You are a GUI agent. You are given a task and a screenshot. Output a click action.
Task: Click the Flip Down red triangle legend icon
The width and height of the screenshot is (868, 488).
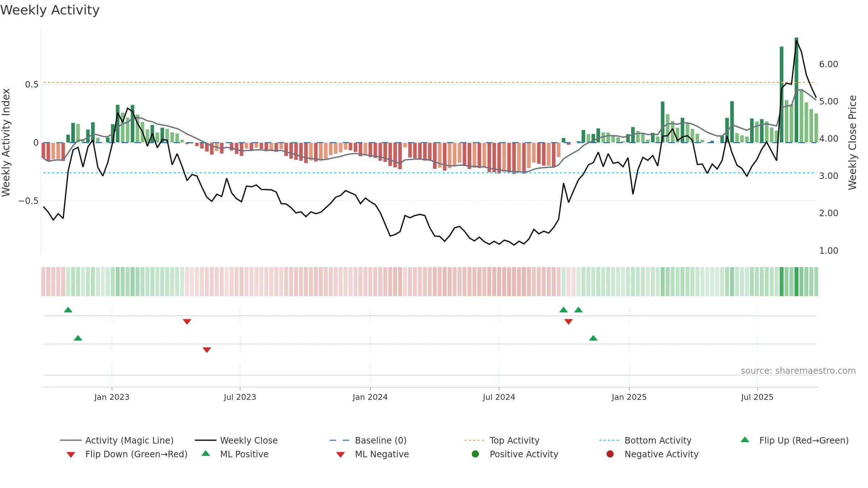pyautogui.click(x=71, y=455)
